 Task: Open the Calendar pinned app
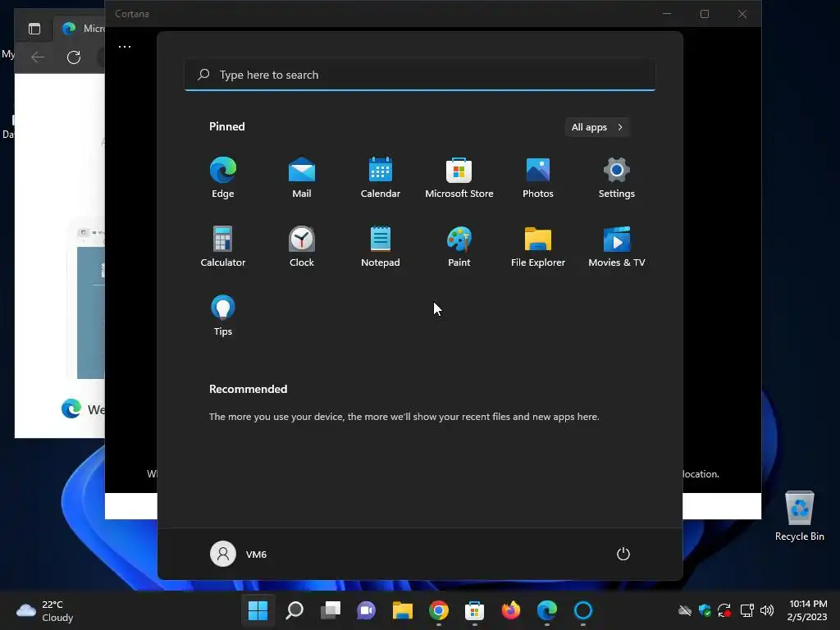381,178
